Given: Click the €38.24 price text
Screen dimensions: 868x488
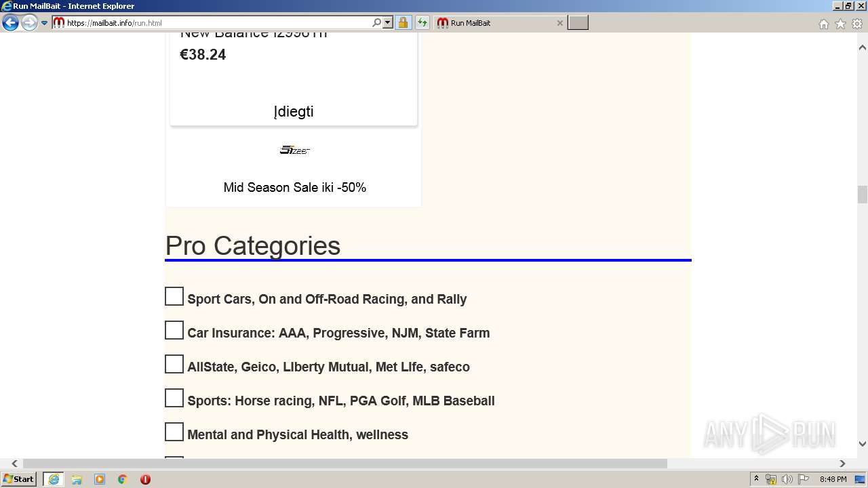Looking at the screenshot, I should pyautogui.click(x=203, y=55).
